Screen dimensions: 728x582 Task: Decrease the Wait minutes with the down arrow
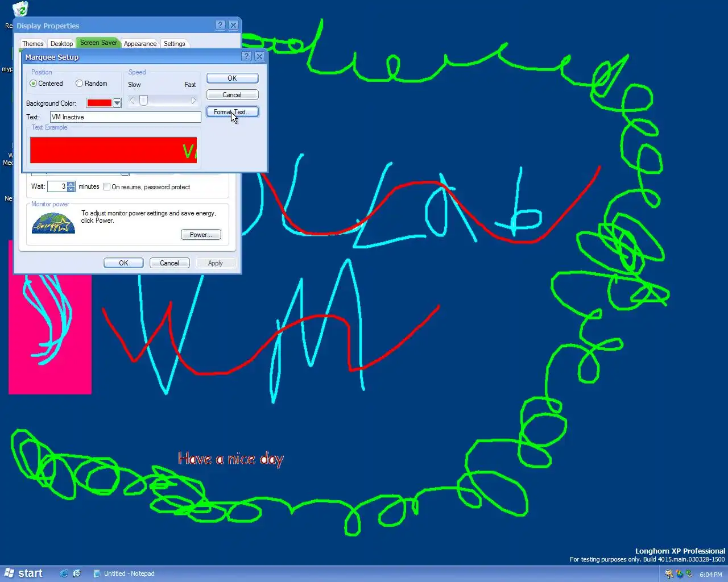[x=71, y=189]
